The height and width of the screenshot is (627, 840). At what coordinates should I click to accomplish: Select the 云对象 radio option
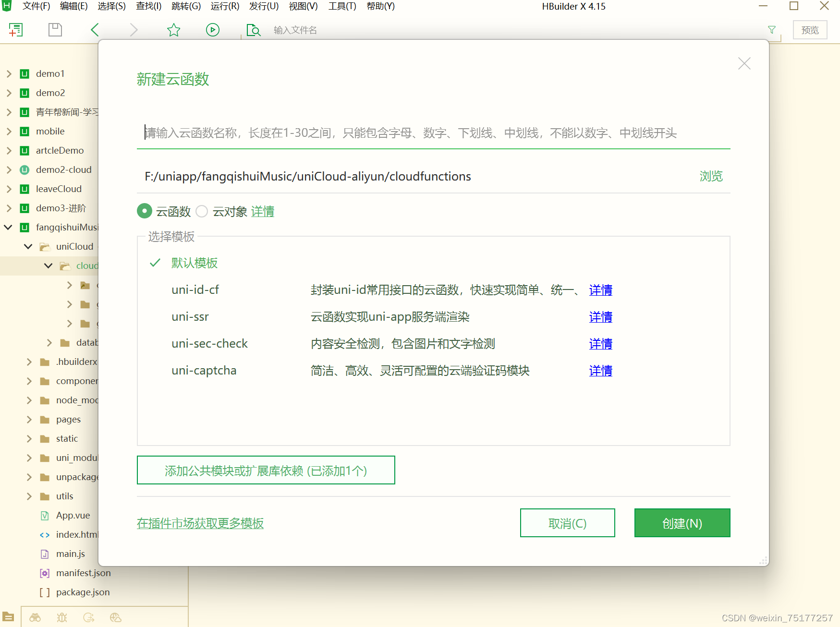click(202, 211)
